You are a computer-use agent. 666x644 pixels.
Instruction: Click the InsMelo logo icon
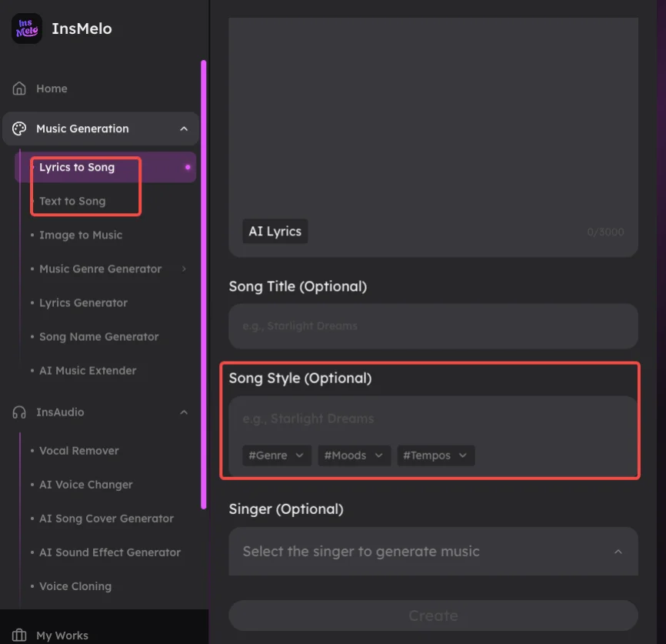25,28
